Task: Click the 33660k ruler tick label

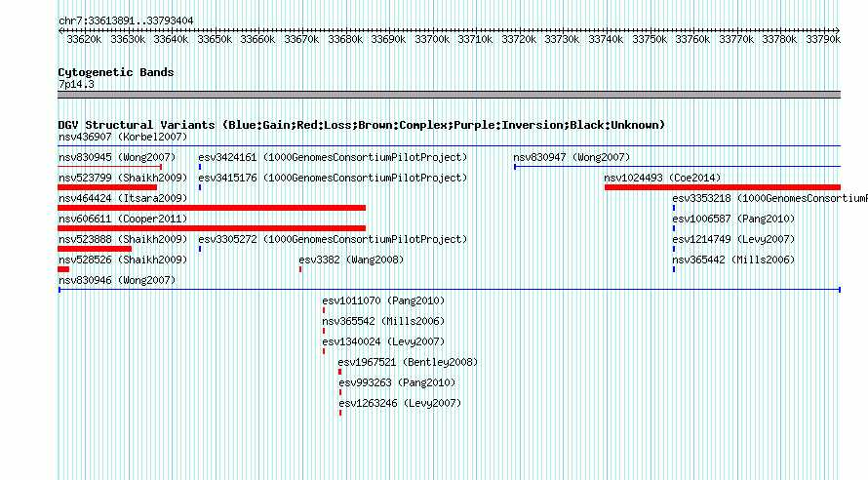Action: [x=258, y=39]
